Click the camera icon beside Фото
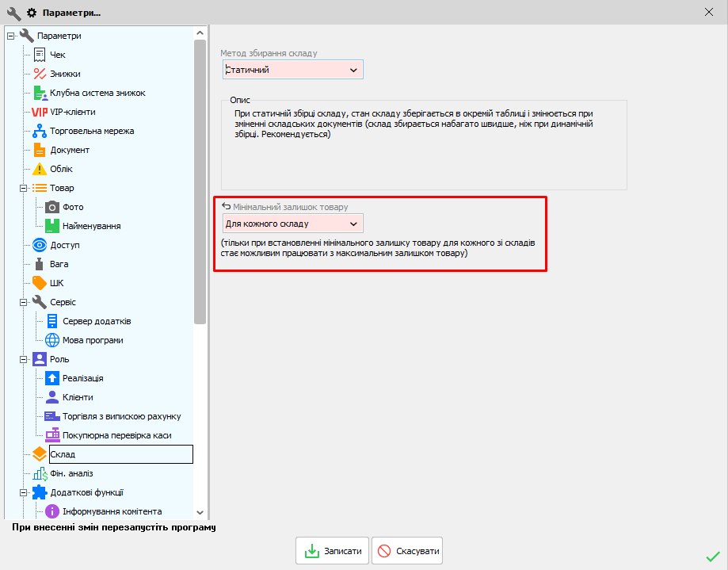The image size is (728, 570). tap(52, 207)
